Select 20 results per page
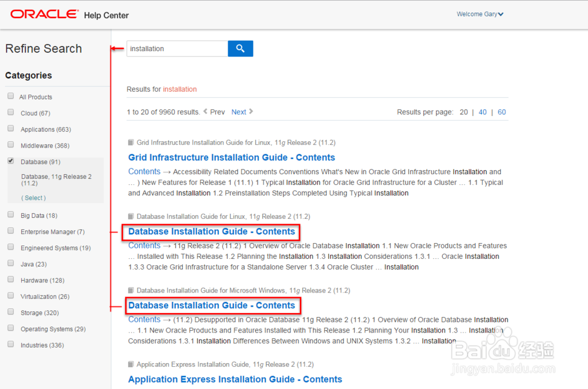Screen dimensions: 588x389 [464, 112]
